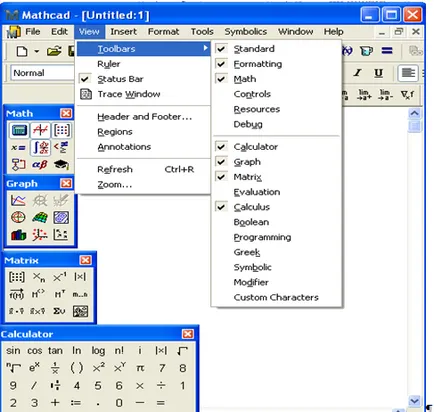
Task: Toggle Formatting toolbar checkbox in submenu
Action: [221, 64]
